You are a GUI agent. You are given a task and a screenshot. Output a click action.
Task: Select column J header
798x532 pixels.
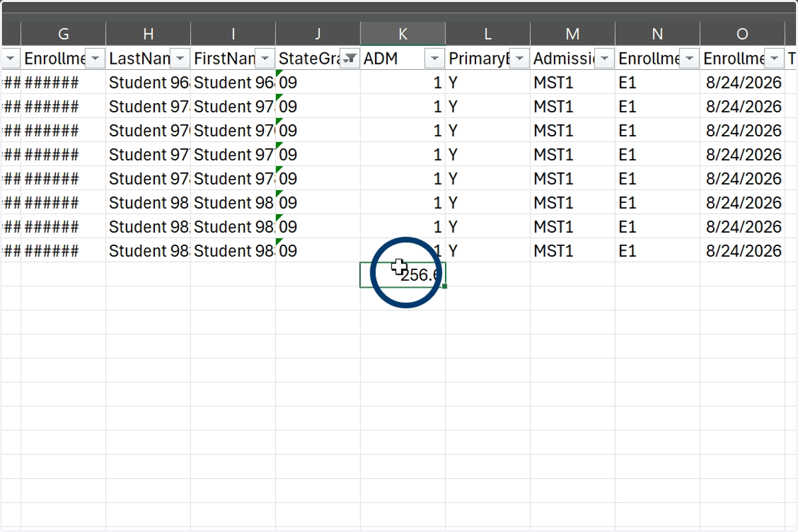318,34
